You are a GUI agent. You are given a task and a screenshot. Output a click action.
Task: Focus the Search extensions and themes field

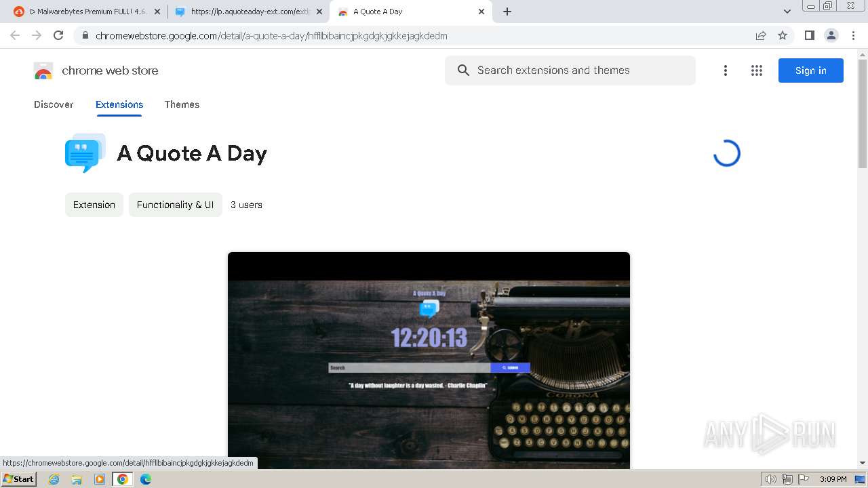coord(570,70)
